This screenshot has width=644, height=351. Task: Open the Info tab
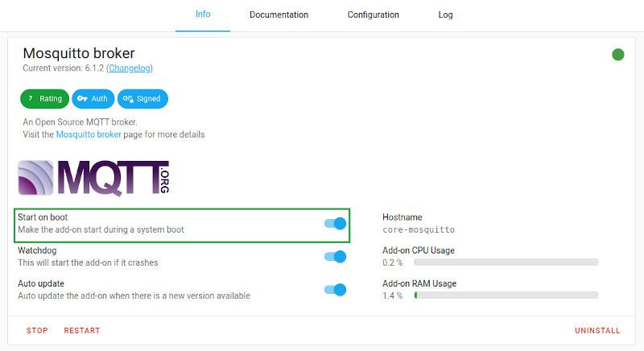click(x=203, y=14)
